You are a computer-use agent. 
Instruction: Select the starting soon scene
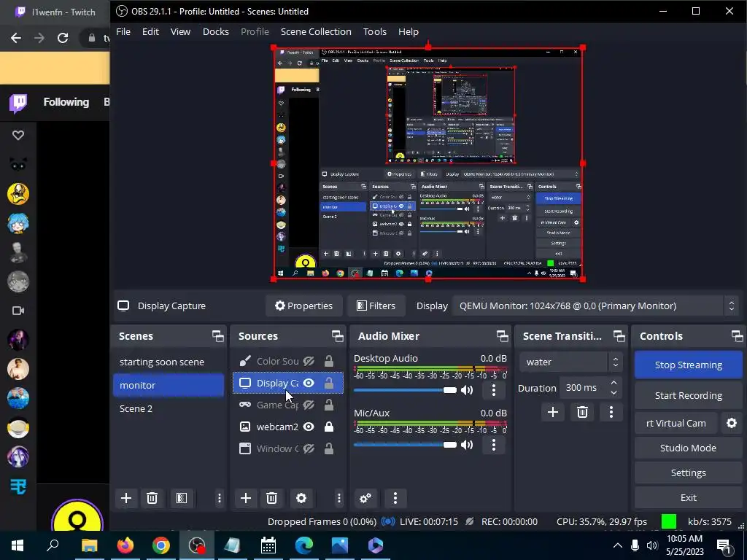click(169, 362)
